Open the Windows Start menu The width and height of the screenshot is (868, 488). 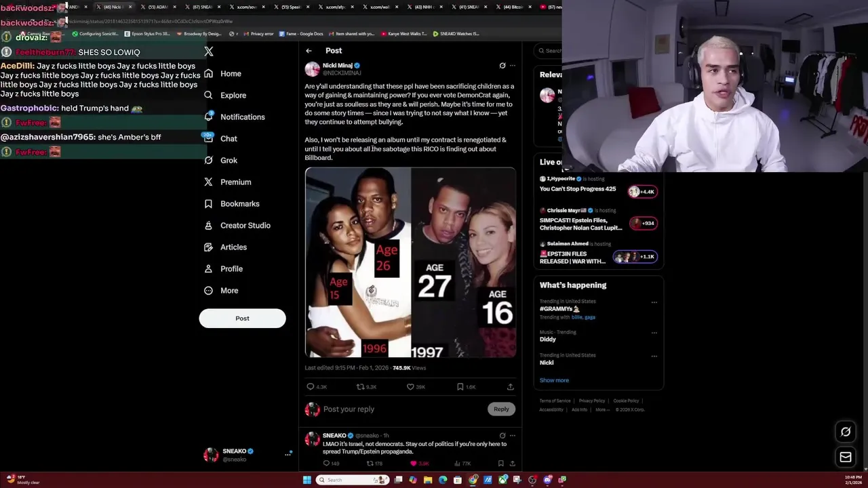(307, 480)
